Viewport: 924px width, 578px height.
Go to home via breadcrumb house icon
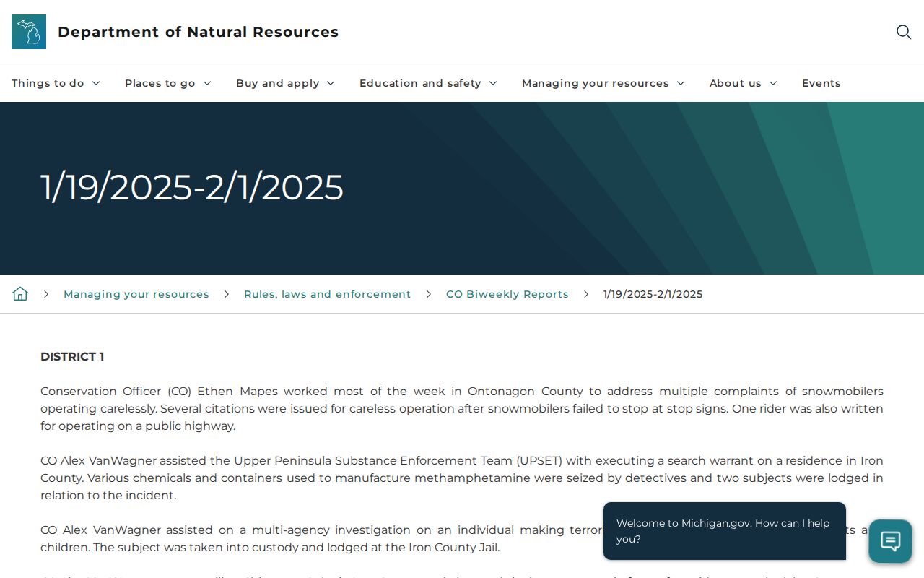[20, 294]
